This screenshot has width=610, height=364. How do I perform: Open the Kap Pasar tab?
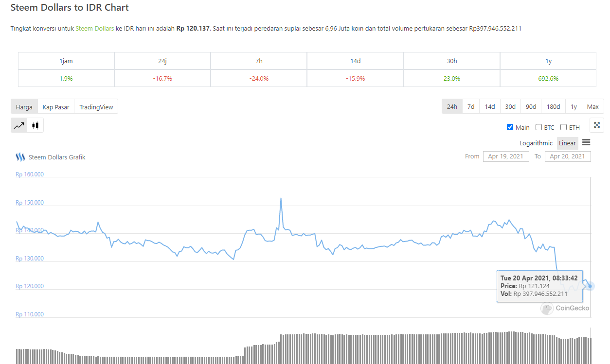pos(56,107)
